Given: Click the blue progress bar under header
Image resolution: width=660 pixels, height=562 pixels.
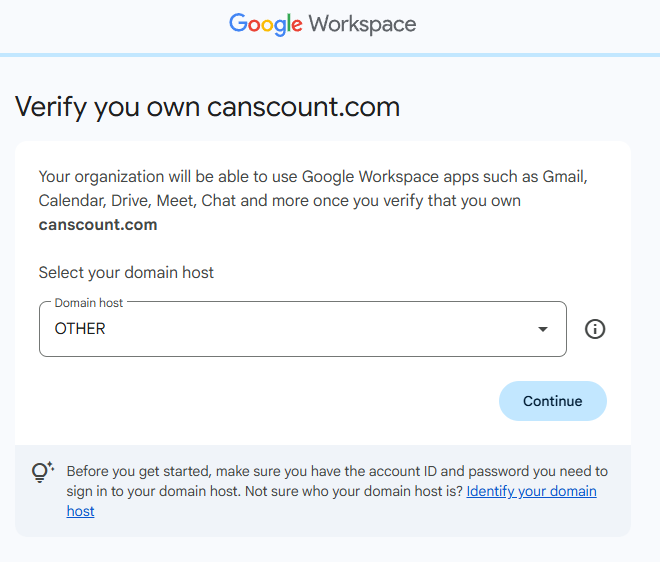Looking at the screenshot, I should [330, 55].
